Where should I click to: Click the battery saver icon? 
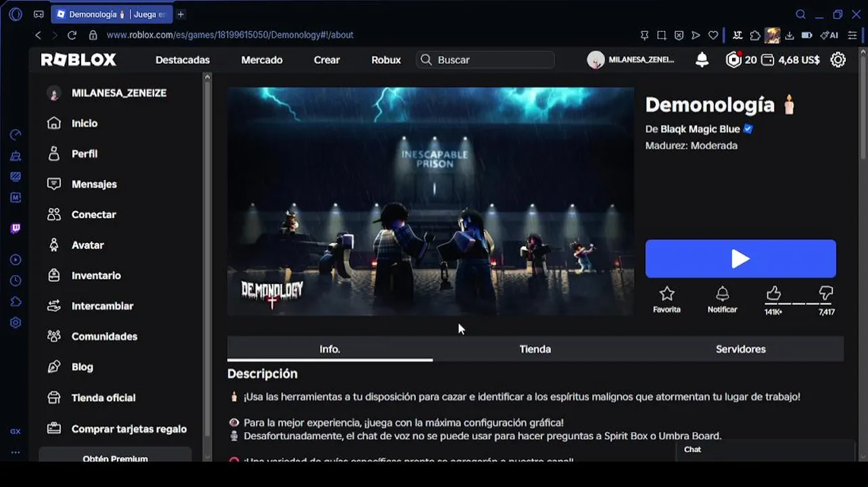[x=806, y=35]
